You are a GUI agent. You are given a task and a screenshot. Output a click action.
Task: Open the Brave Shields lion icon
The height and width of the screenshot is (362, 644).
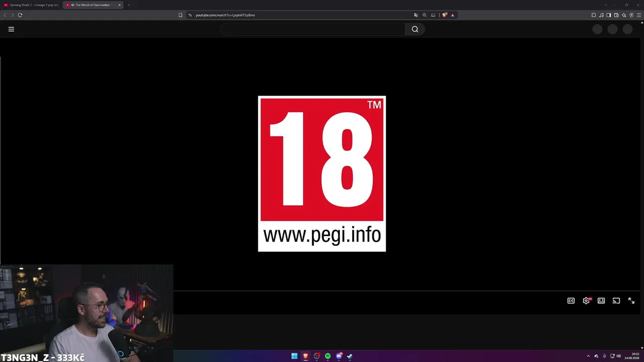tap(444, 15)
